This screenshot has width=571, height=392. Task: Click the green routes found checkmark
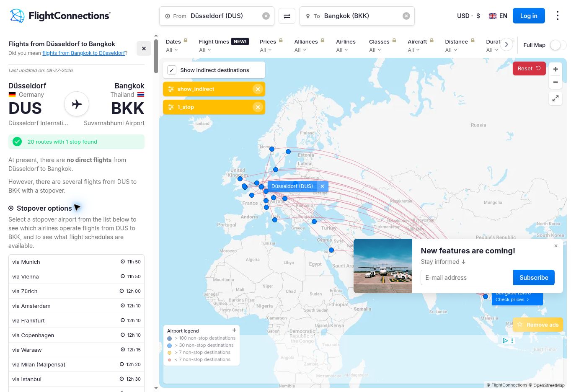(x=17, y=142)
